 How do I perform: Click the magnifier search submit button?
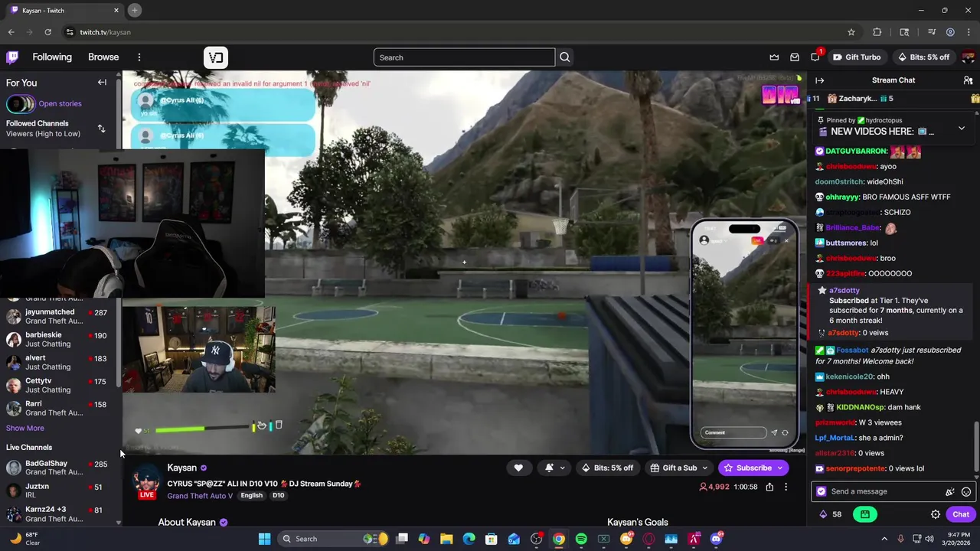coord(565,57)
